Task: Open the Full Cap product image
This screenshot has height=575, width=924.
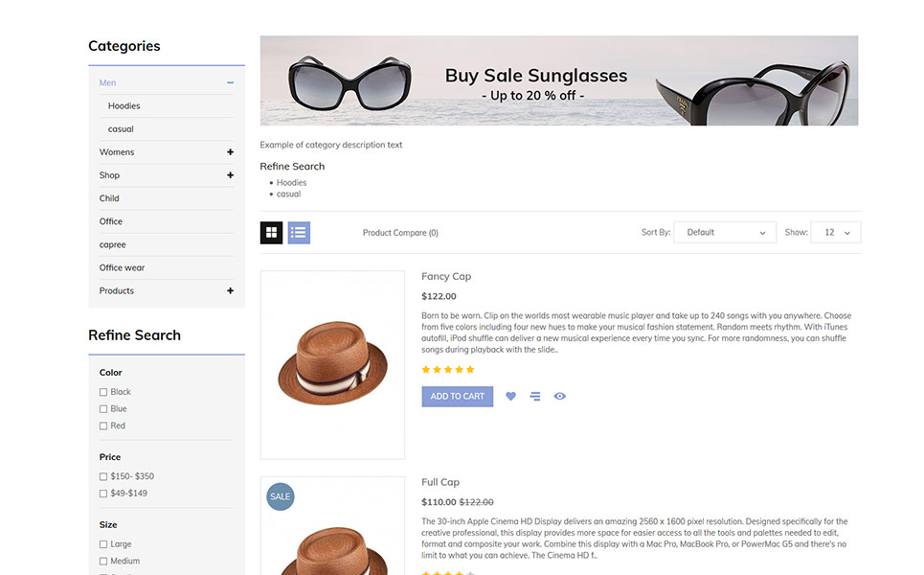Action: 332,525
